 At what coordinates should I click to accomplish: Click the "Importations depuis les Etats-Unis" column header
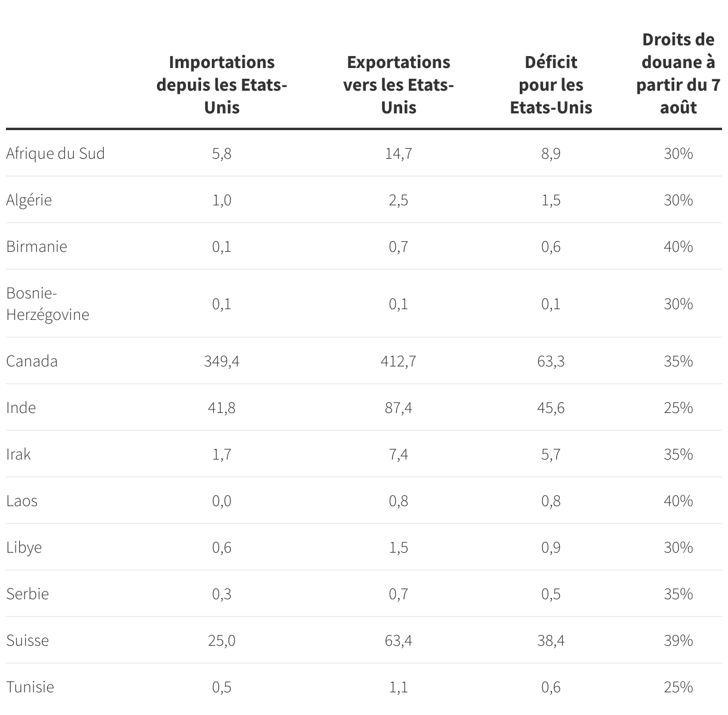[x=221, y=85]
